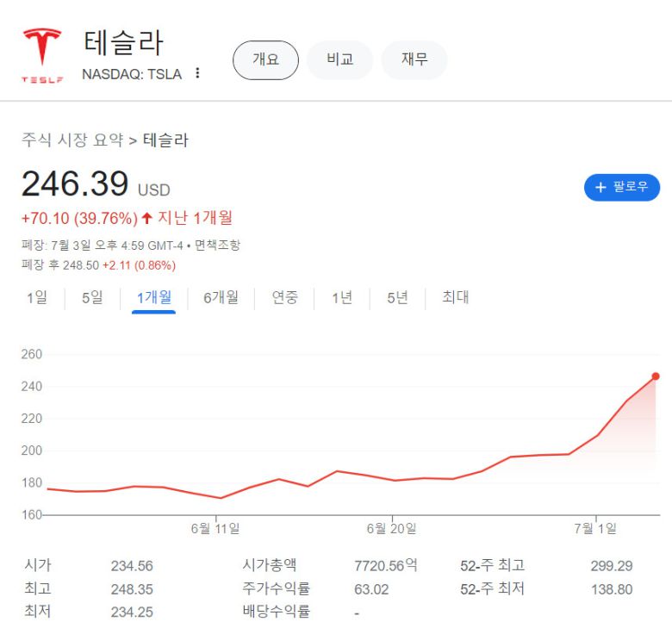Switch chart range to 5일
The image size is (672, 628).
click(x=92, y=297)
